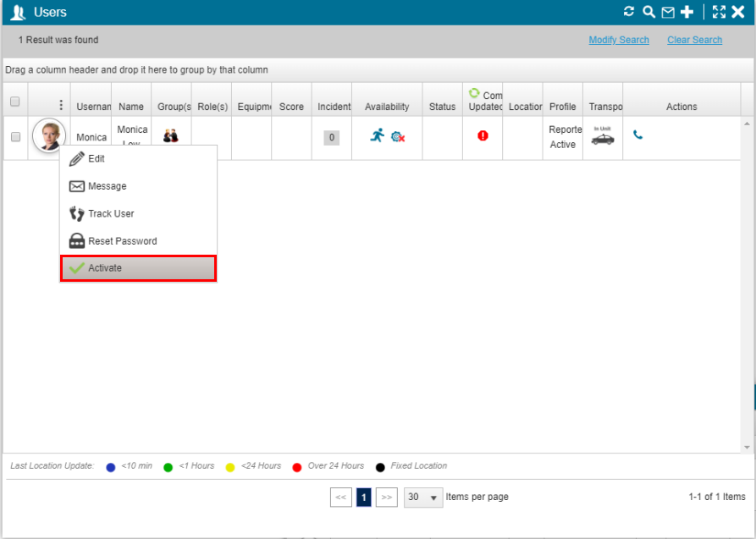Select Track User from the context menu
Screen dimensions: 756x539
pos(111,214)
